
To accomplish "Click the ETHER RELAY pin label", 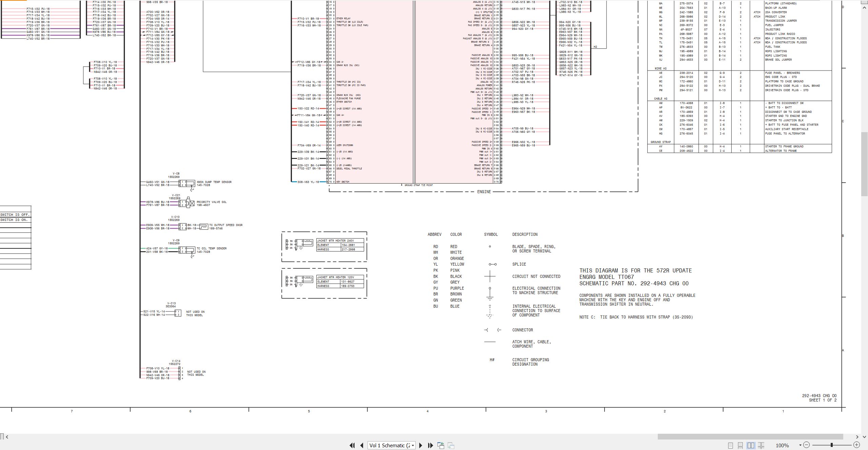I will [343, 19].
